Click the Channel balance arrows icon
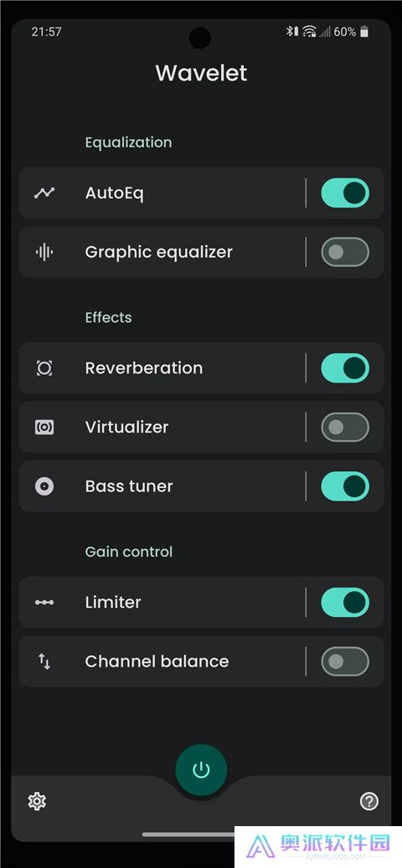The image size is (402, 868). pyautogui.click(x=44, y=661)
